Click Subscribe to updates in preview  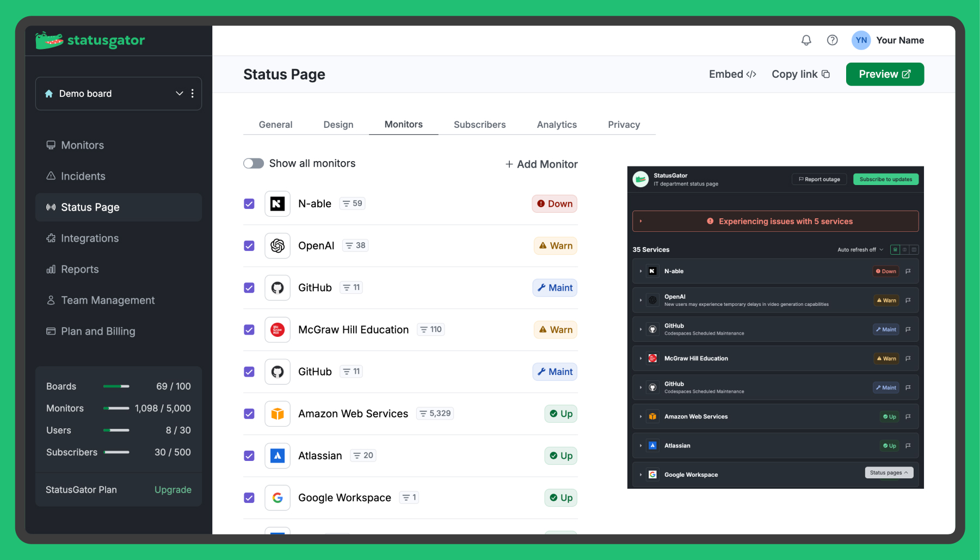tap(886, 179)
